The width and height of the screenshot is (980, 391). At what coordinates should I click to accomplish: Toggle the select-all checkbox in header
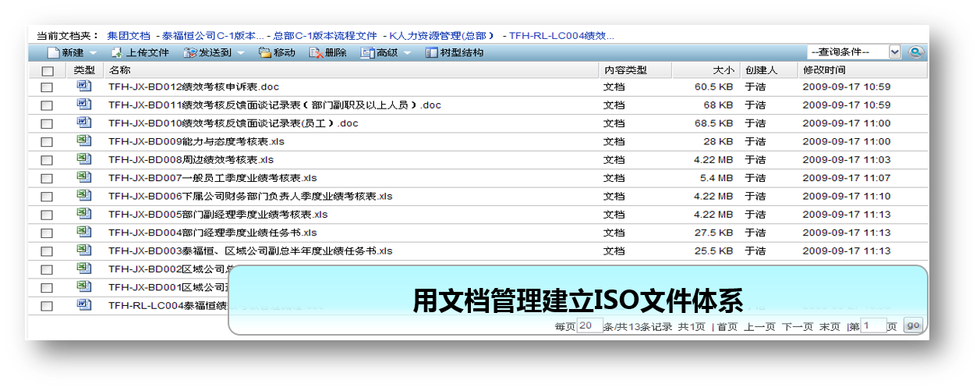pos(47,71)
